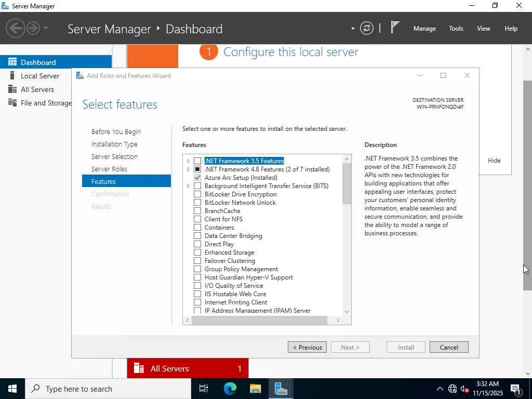The height and width of the screenshot is (399, 532).
Task: Expand .NET Framework 4.8 Features node
Action: (x=188, y=169)
